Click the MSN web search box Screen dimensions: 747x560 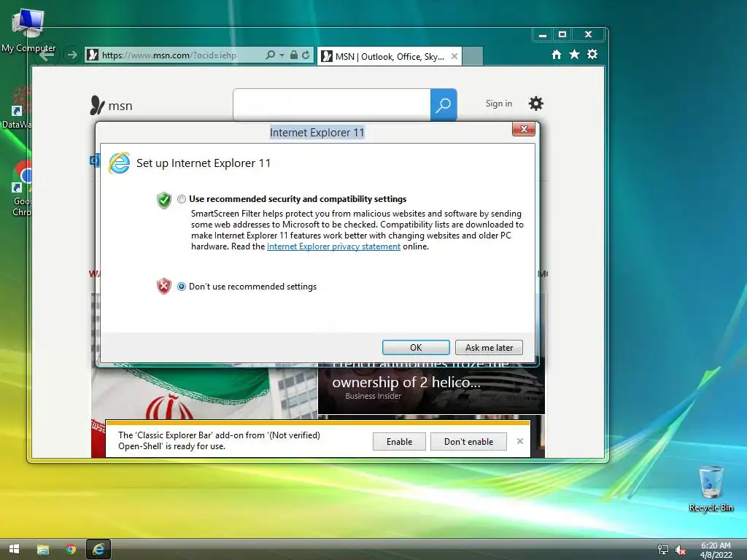pyautogui.click(x=332, y=105)
